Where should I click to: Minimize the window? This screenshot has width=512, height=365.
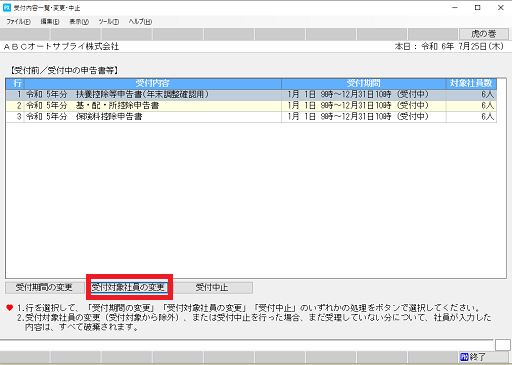coord(455,8)
